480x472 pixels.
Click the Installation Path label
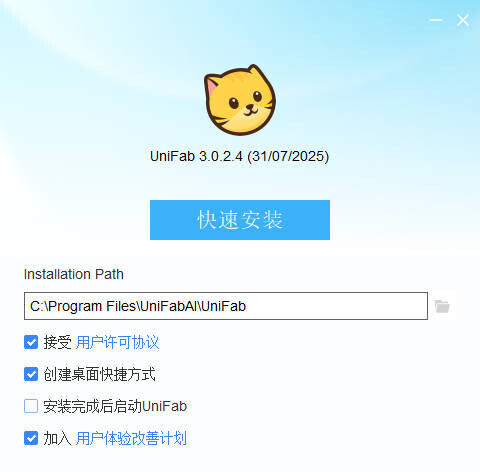tap(74, 274)
